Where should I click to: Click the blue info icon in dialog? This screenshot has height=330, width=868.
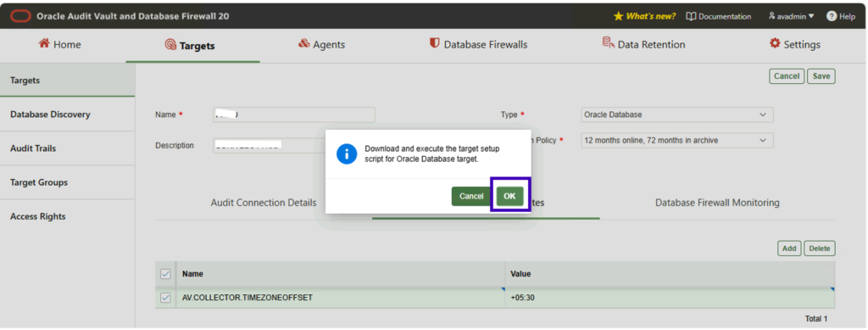point(347,154)
